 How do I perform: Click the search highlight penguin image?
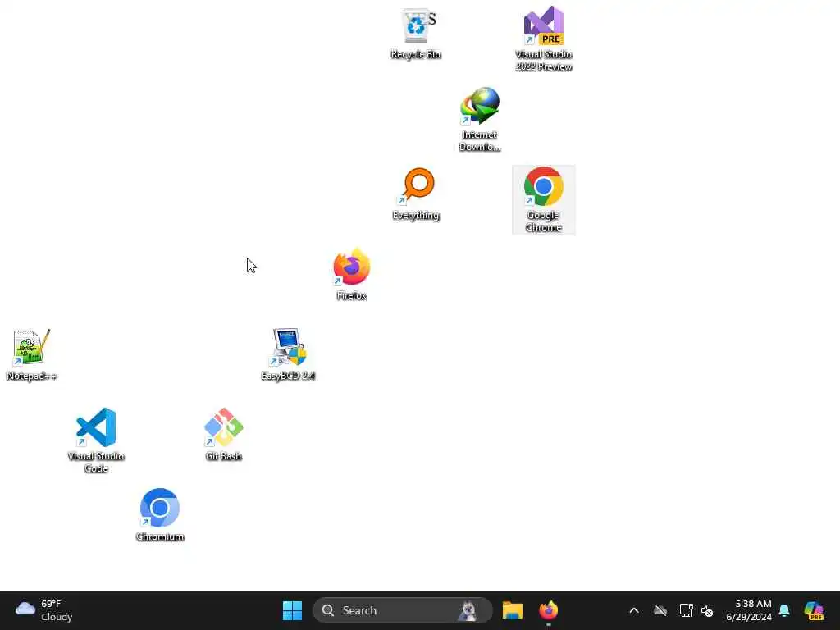(x=468, y=610)
